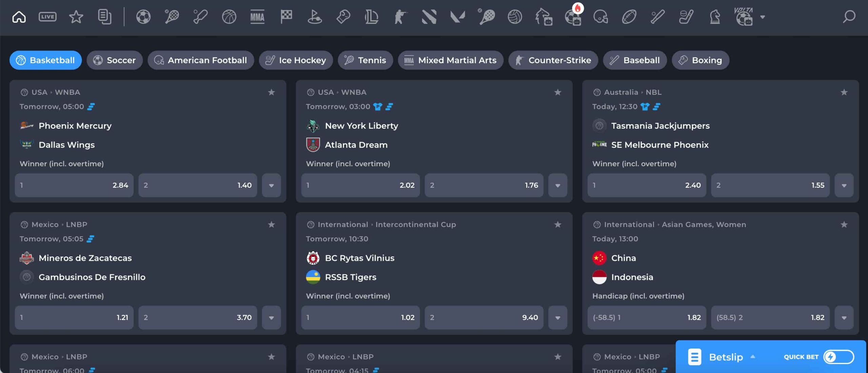
Task: Switch to the American Football tab
Action: pyautogui.click(x=201, y=60)
